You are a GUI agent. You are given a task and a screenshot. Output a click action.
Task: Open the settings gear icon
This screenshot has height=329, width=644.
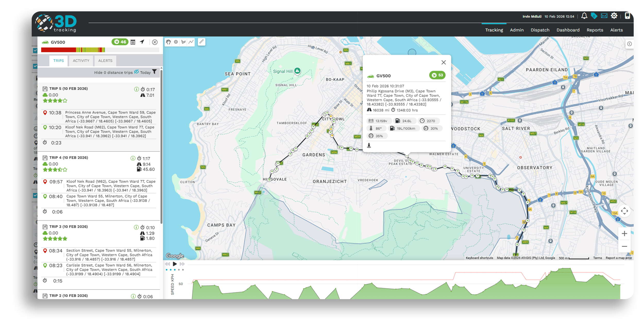pyautogui.click(x=614, y=16)
